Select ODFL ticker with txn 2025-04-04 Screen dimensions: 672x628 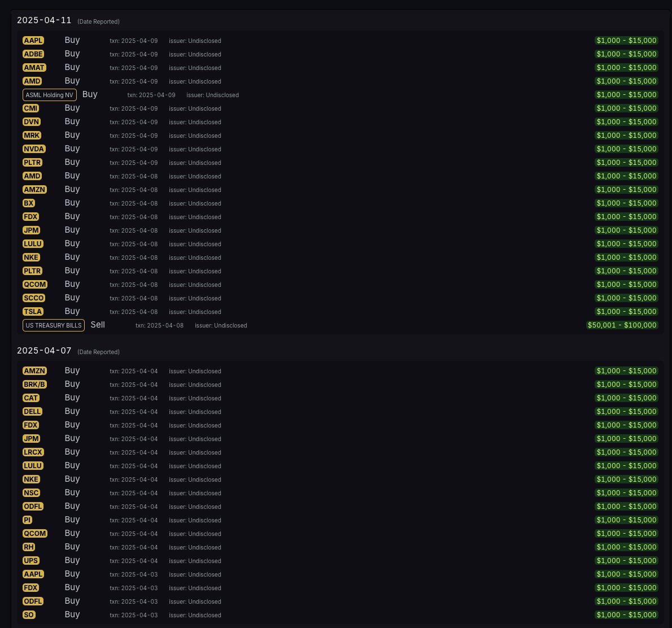pos(33,507)
